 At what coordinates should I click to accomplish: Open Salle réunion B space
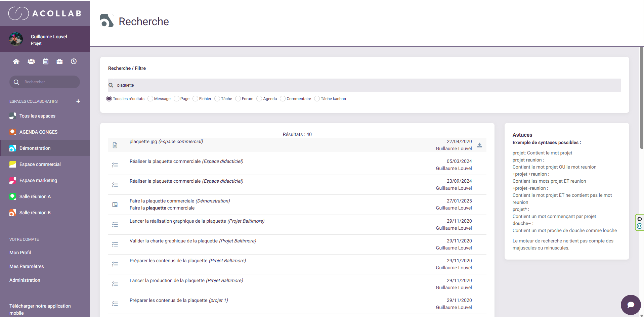(x=35, y=213)
